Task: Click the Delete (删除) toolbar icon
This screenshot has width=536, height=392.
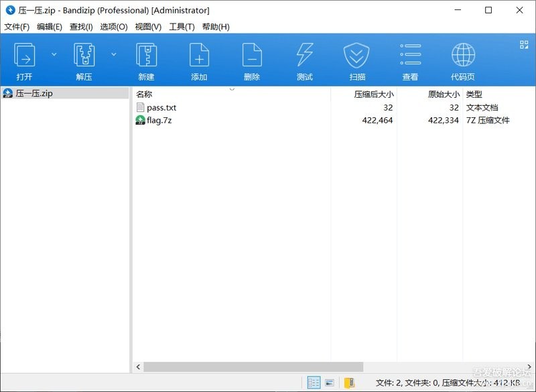Action: (252, 55)
